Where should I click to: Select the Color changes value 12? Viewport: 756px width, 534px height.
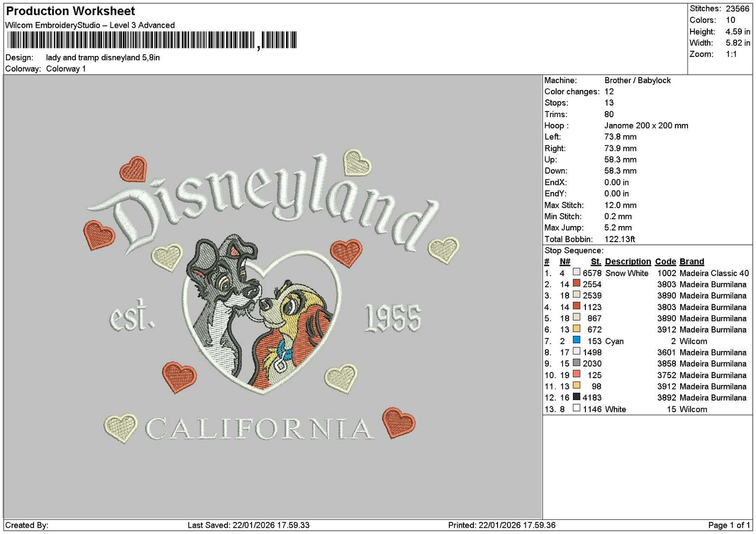pos(609,92)
